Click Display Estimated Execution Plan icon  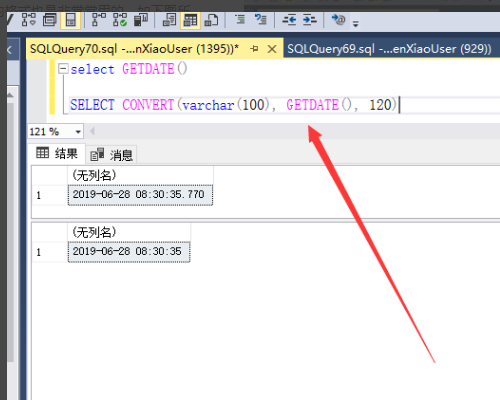[x=29, y=20]
